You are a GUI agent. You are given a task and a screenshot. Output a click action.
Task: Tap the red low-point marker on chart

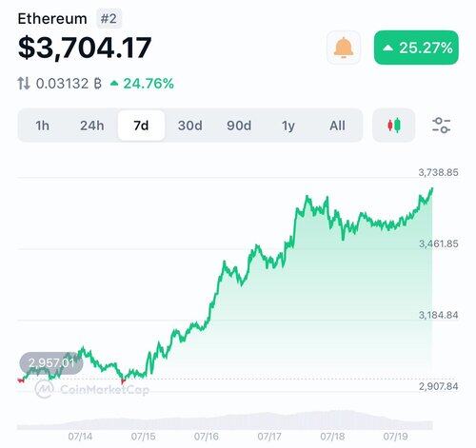click(123, 381)
